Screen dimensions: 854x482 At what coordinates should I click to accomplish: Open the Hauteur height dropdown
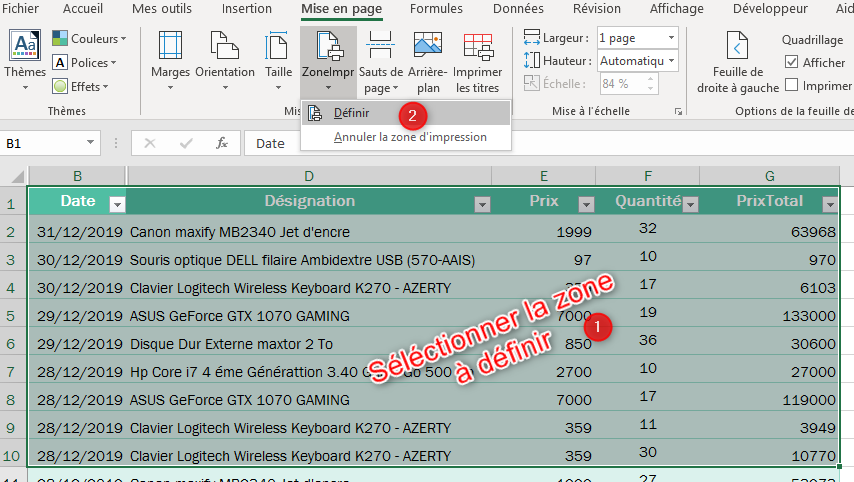[672, 60]
